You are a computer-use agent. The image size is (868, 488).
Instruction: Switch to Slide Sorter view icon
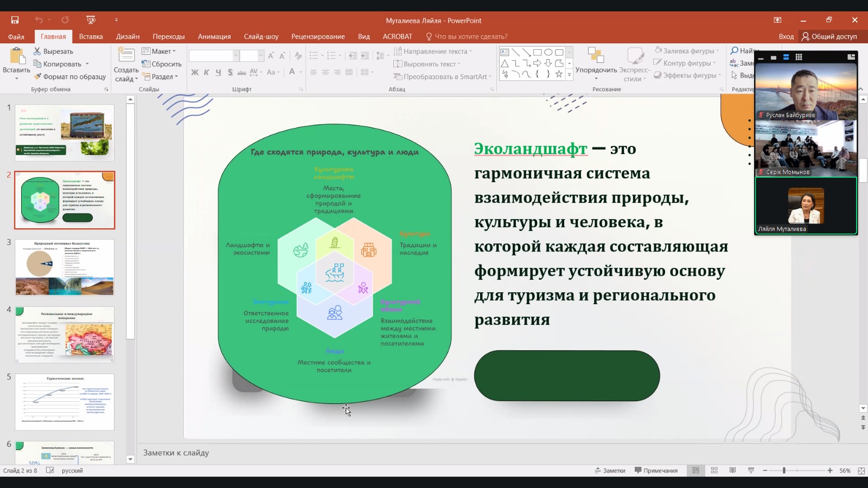coord(714,471)
